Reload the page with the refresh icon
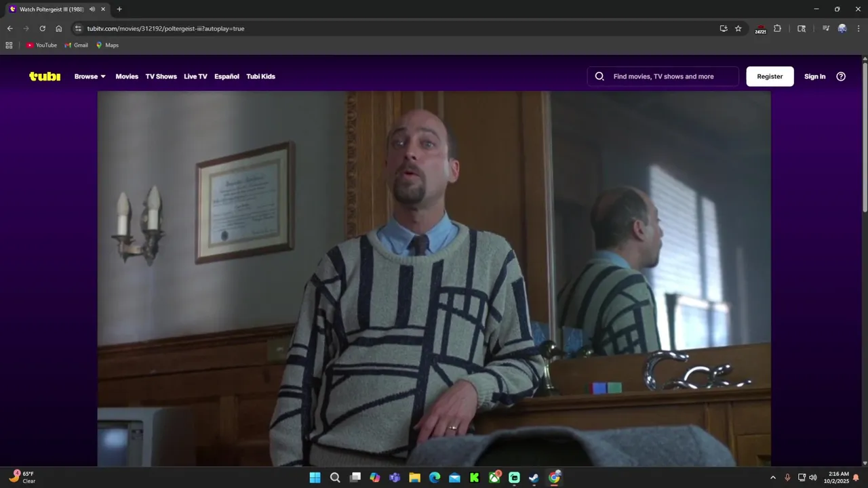Image resolution: width=868 pixels, height=488 pixels. click(x=42, y=28)
